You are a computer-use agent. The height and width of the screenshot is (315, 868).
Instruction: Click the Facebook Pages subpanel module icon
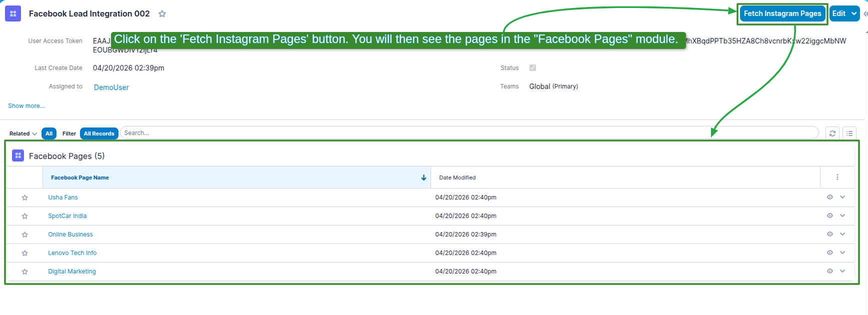(x=18, y=155)
